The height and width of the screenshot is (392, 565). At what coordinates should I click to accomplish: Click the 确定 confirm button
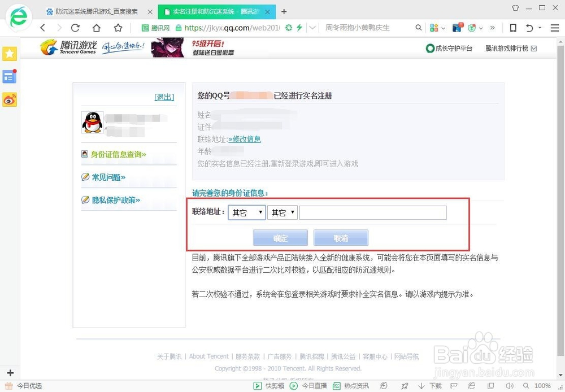280,238
